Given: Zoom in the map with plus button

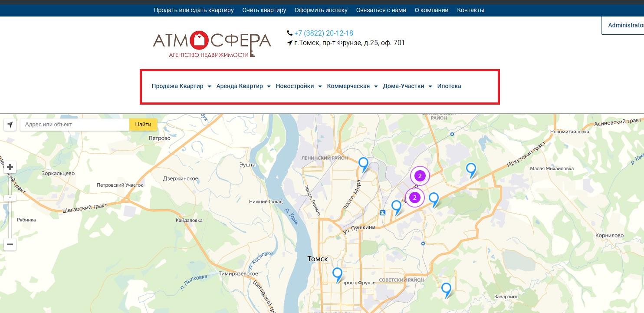Looking at the screenshot, I should 10,167.
